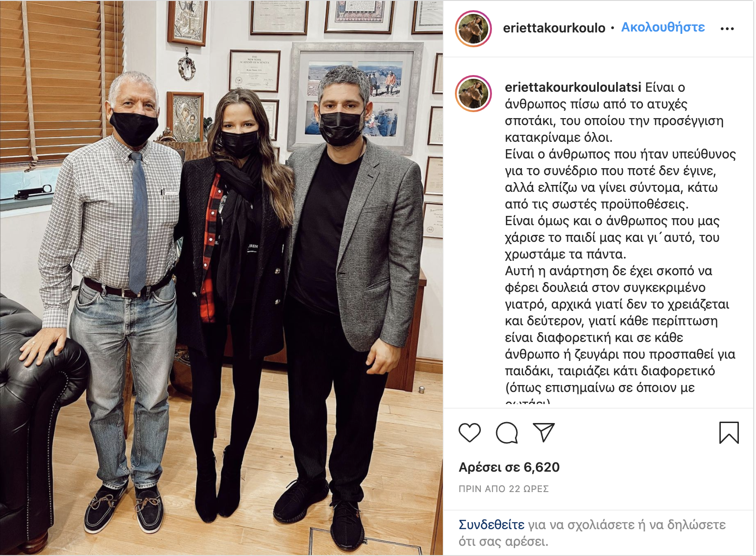Share the post using the paper plane icon
756x556 pixels.
coord(544,432)
